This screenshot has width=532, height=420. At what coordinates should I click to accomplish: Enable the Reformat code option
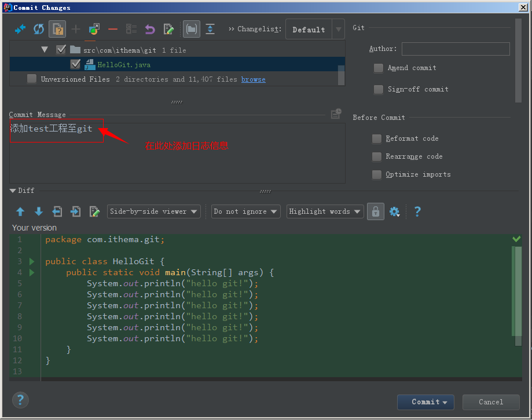[x=376, y=138]
